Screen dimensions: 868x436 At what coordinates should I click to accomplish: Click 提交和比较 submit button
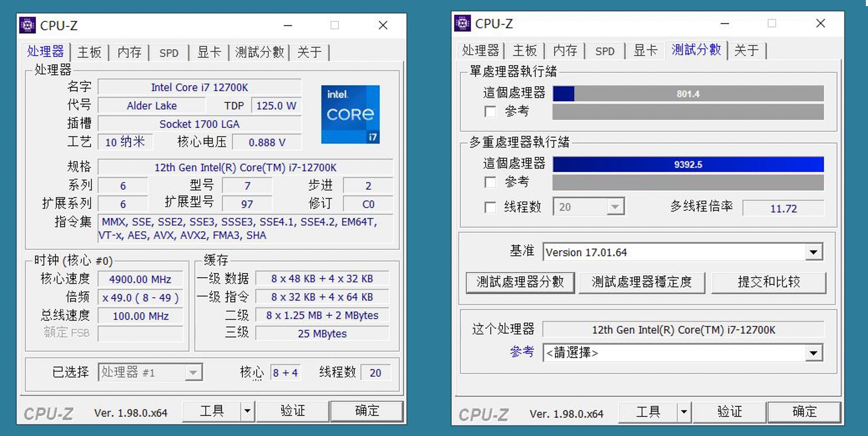tap(769, 282)
